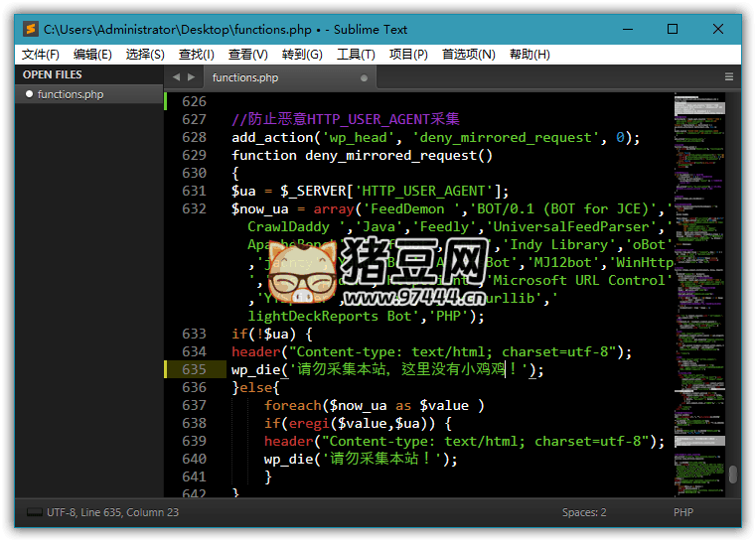756x542 pixels.
Task: Open the 查看(V) menu
Action: [x=247, y=55]
